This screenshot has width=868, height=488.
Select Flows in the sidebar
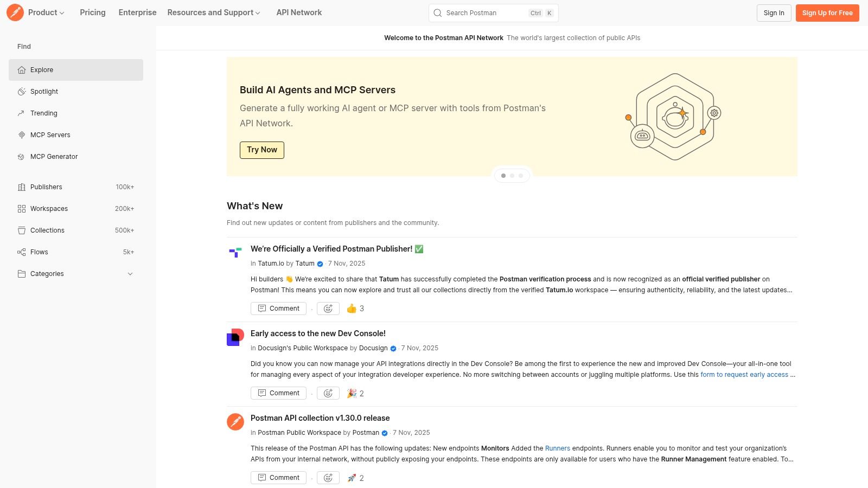(39, 252)
